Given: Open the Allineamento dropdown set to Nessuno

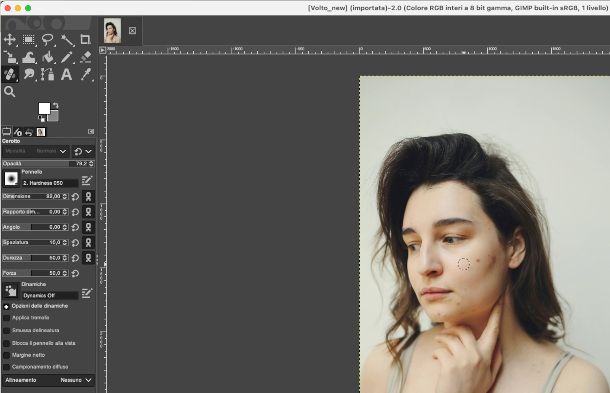Looking at the screenshot, I should [x=48, y=380].
